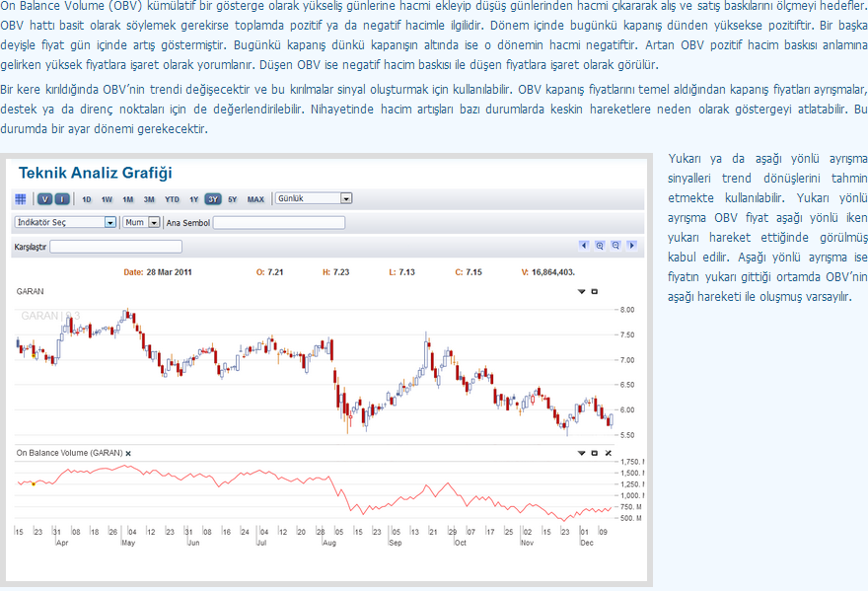Click the Karşılaştır compare input field
868x591 pixels.
tap(115, 247)
